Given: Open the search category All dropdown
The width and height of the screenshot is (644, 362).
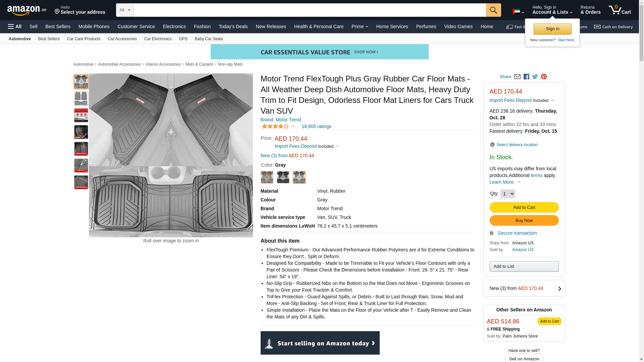Looking at the screenshot, I should pos(124,10).
